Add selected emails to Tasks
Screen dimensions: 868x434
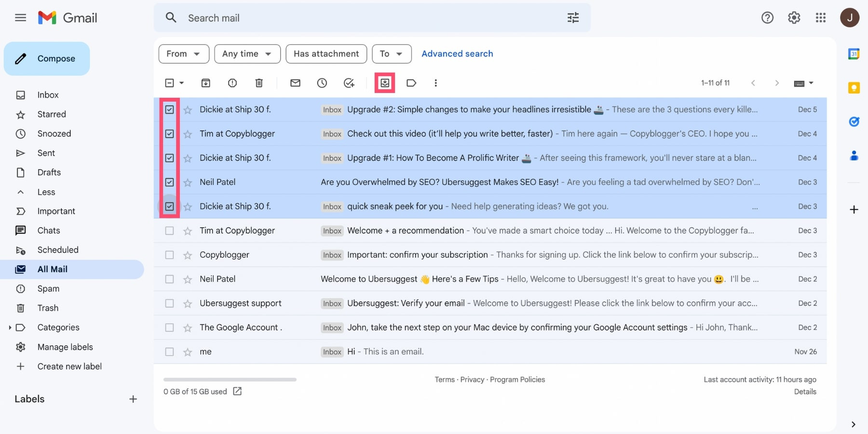349,83
